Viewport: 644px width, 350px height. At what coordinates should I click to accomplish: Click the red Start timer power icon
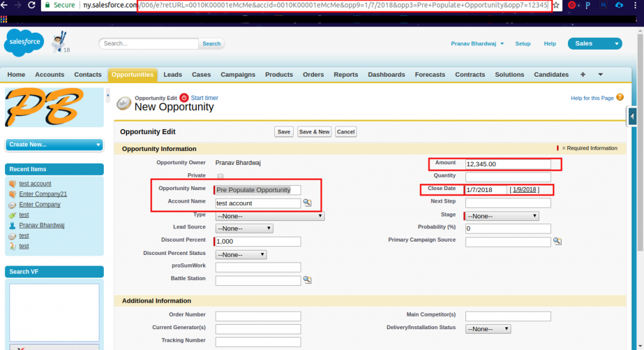(184, 98)
